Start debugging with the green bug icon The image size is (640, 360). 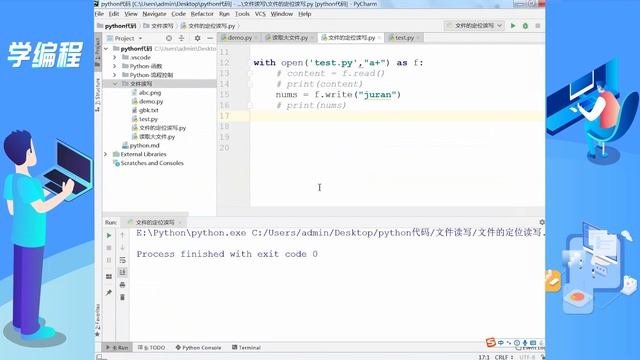pyautogui.click(x=525, y=26)
